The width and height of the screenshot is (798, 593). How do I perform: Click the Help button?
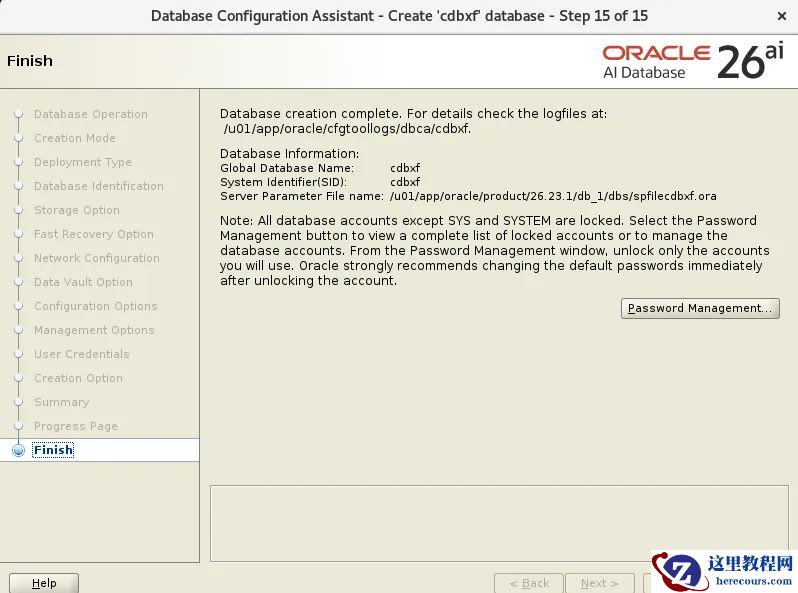pyautogui.click(x=44, y=583)
